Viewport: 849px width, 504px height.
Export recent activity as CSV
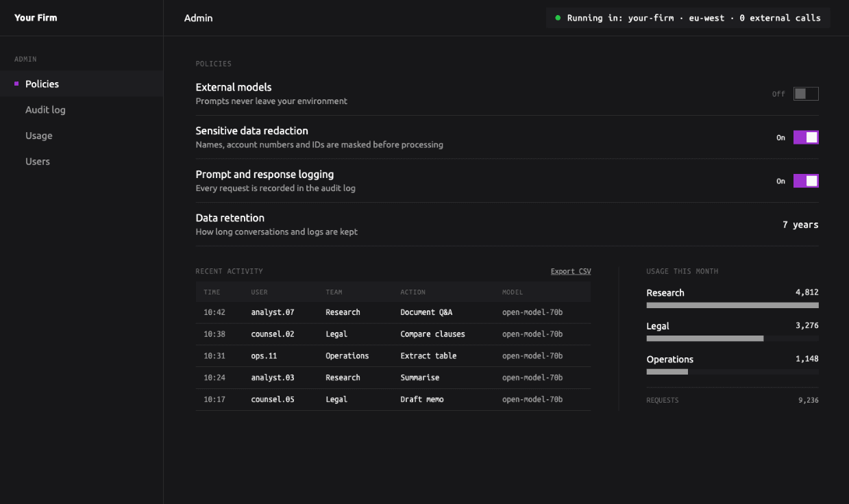point(571,271)
